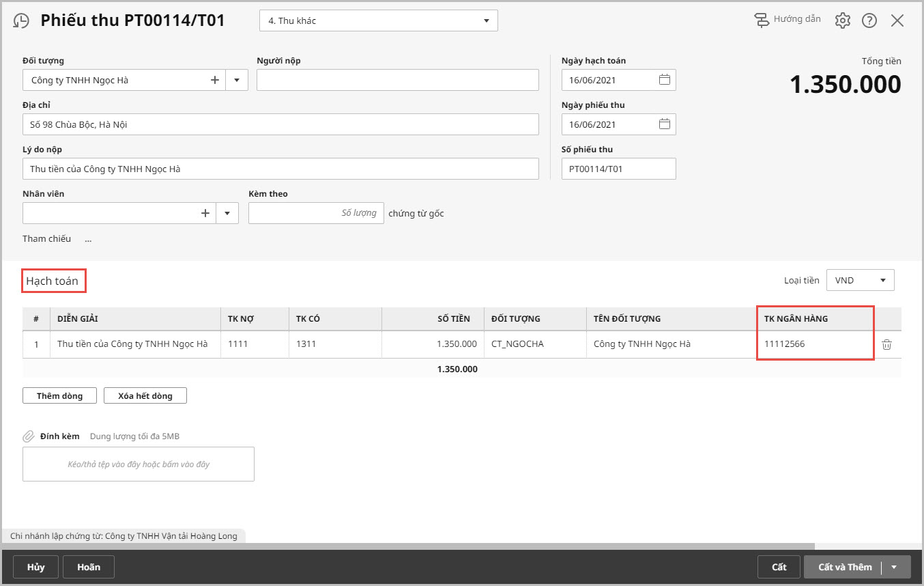This screenshot has width=924, height=586.
Task: Add new Nhân viên with plus icon
Action: (x=205, y=213)
